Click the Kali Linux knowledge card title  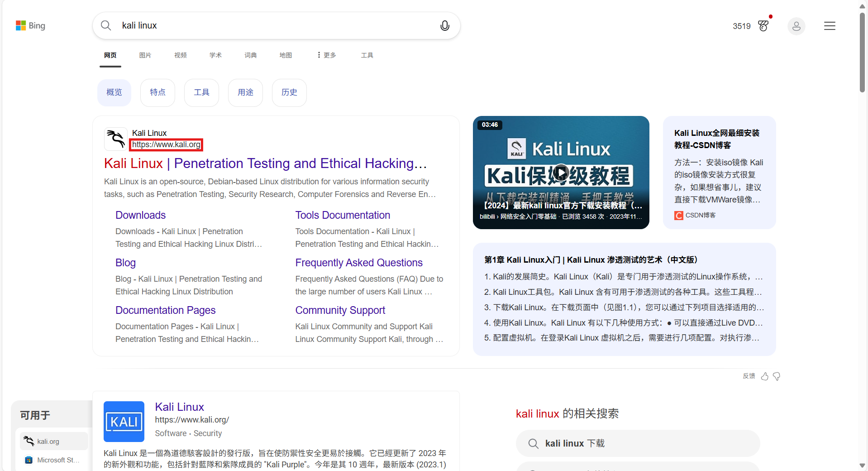tap(179, 407)
